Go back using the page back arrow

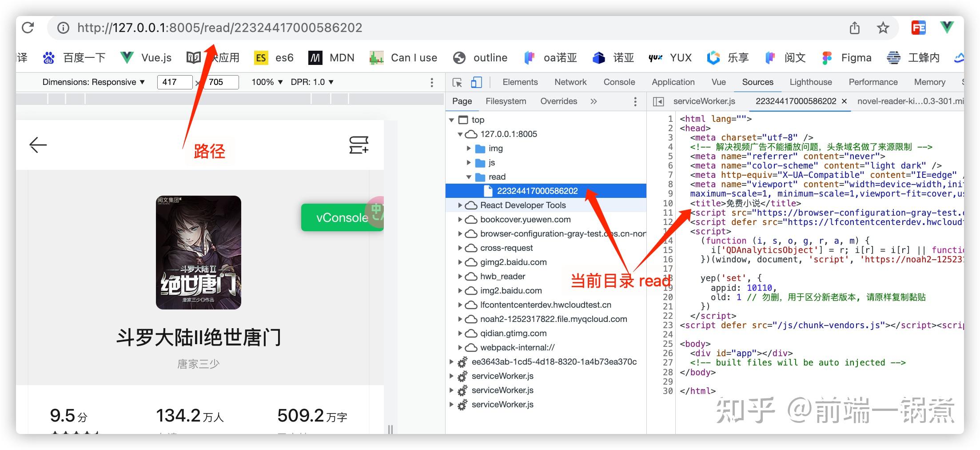(38, 145)
